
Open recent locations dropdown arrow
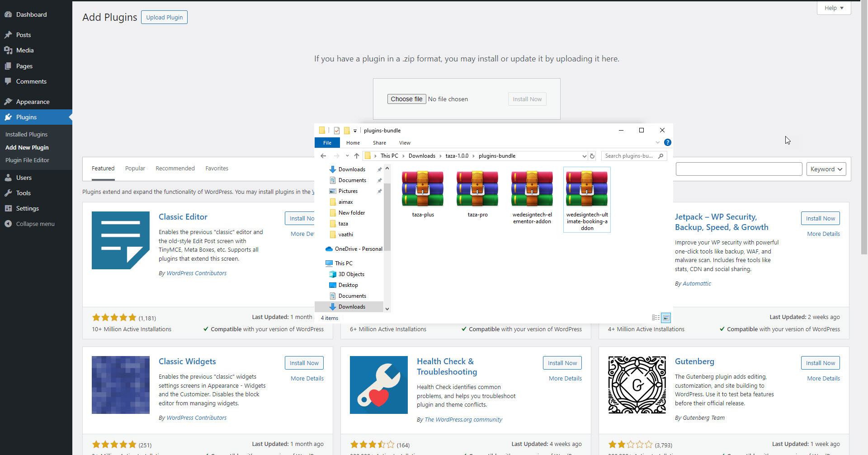click(347, 156)
